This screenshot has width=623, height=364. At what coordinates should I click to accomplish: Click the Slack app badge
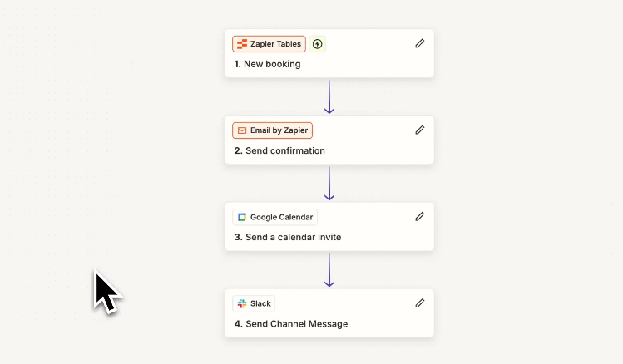[254, 303]
